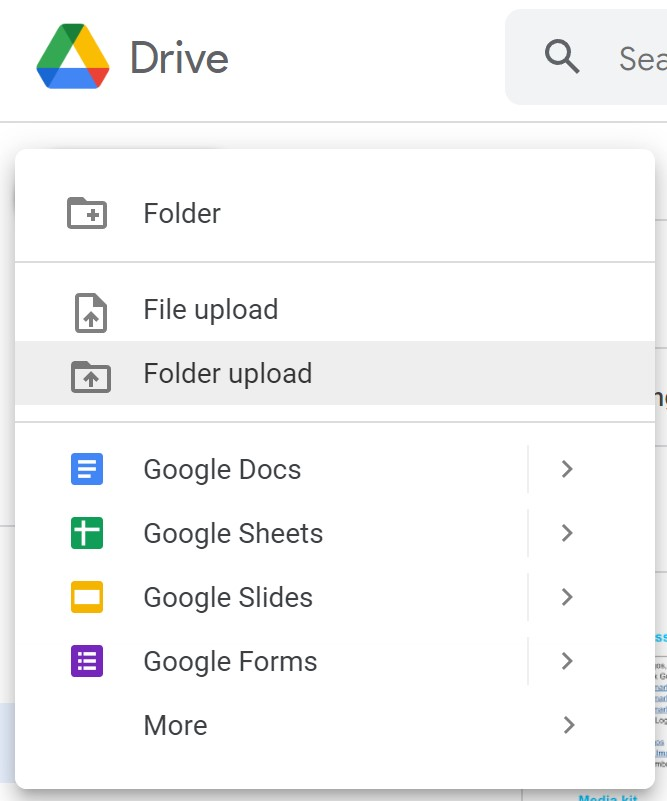Click the Folder upload arrow icon
Viewport: 667px width, 801px height.
91,375
